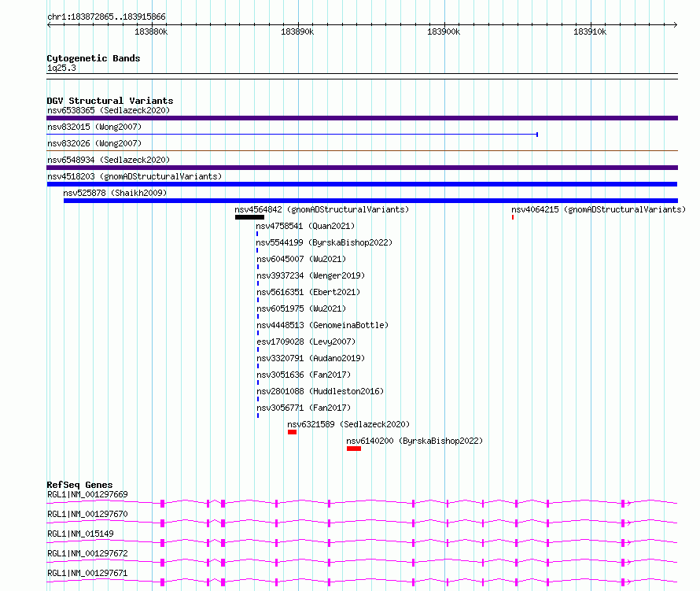
Task: Click the nsv832026 (Wong2007) label
Action: (x=94, y=143)
